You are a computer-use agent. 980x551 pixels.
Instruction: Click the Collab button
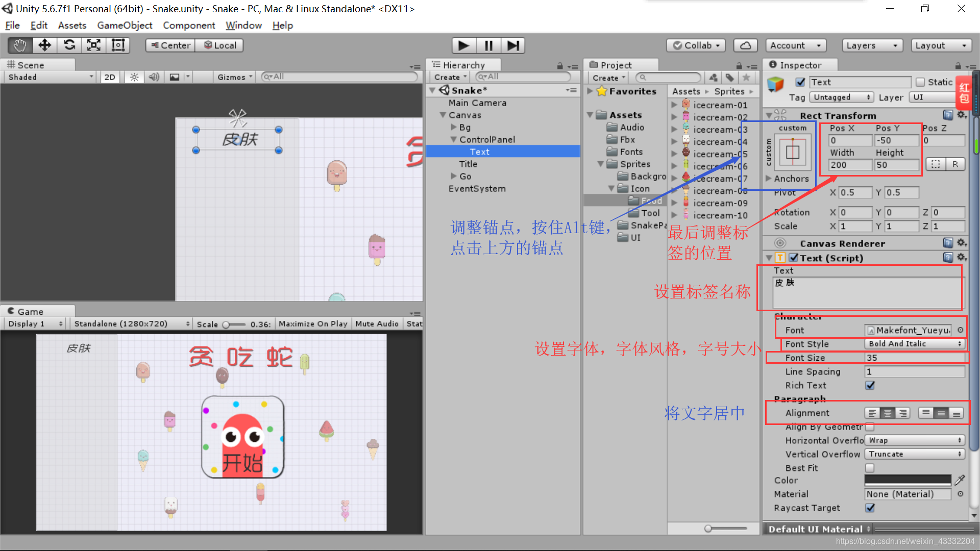tap(696, 45)
